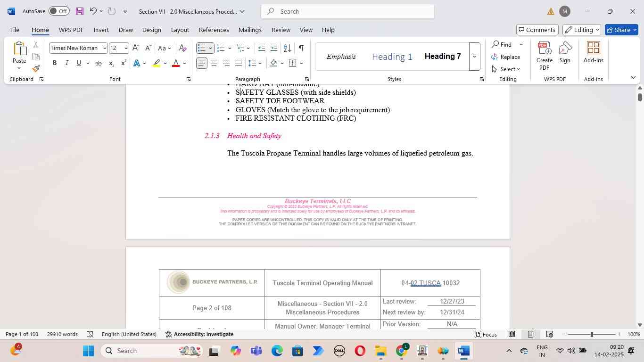The height and width of the screenshot is (362, 644).
Task: Open the Editing mode dropdown
Action: [x=581, y=30]
